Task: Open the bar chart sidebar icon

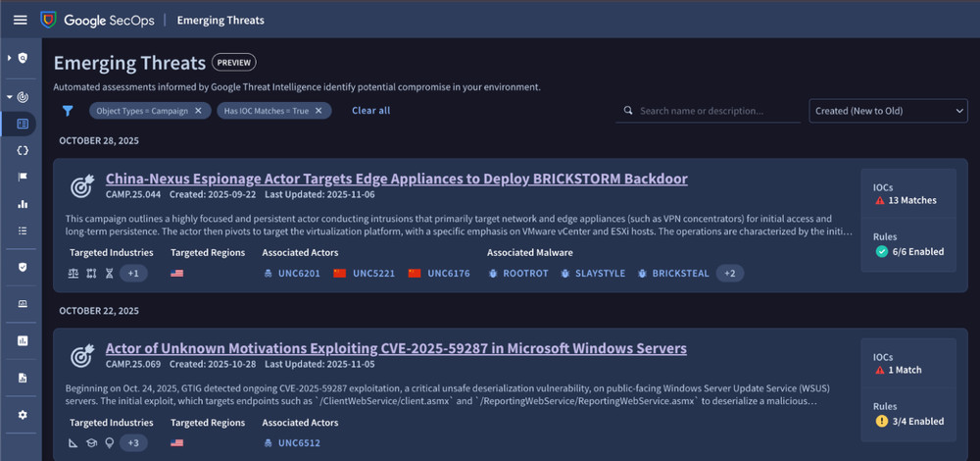Action: (x=22, y=204)
